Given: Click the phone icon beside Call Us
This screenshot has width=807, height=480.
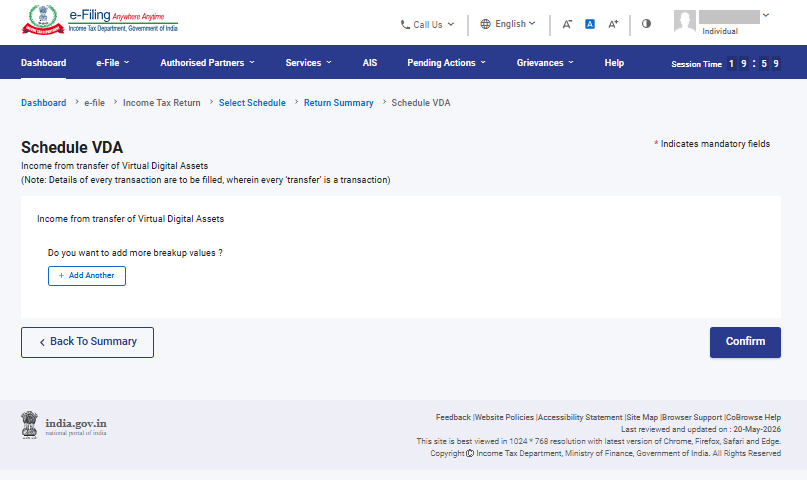Looking at the screenshot, I should pyautogui.click(x=405, y=24).
